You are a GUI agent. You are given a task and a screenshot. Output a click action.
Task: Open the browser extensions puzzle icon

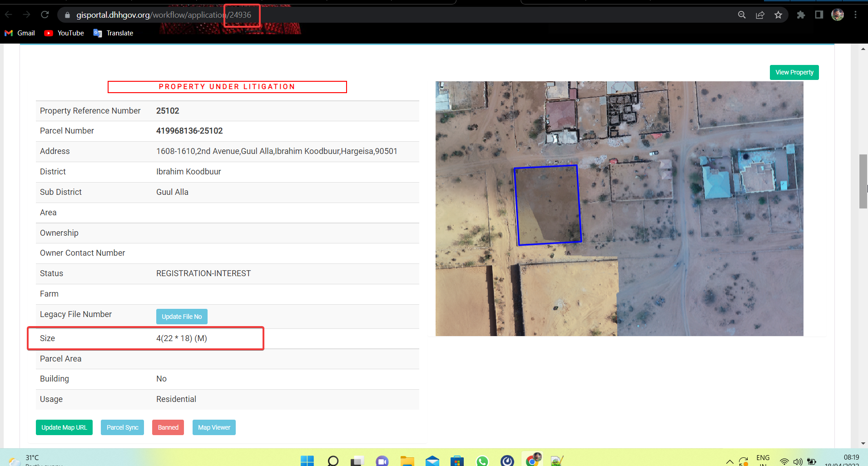pyautogui.click(x=801, y=15)
